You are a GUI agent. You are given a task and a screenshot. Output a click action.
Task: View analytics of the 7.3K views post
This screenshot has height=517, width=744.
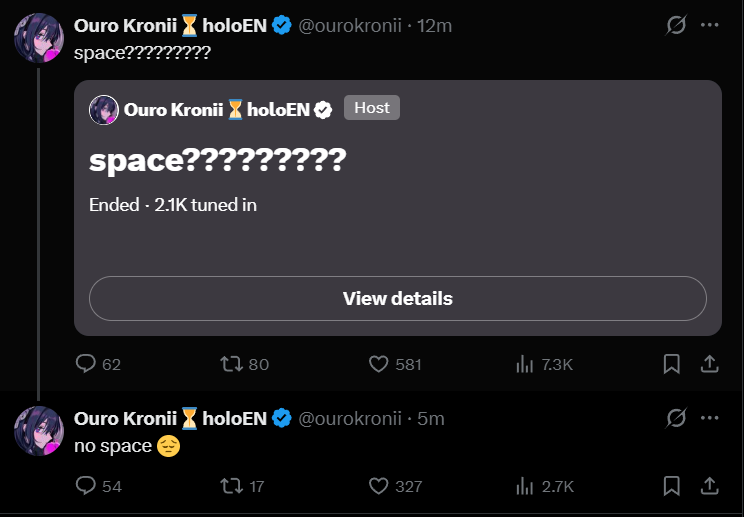click(523, 364)
